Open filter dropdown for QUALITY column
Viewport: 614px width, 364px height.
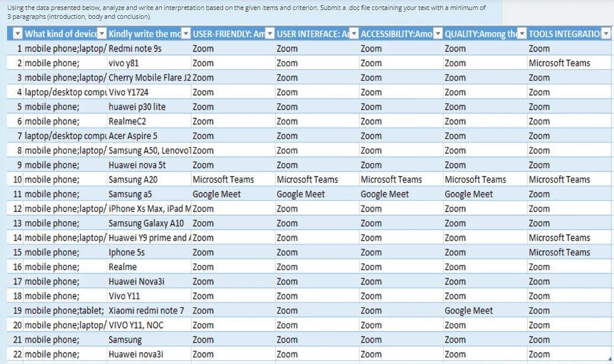[522, 34]
